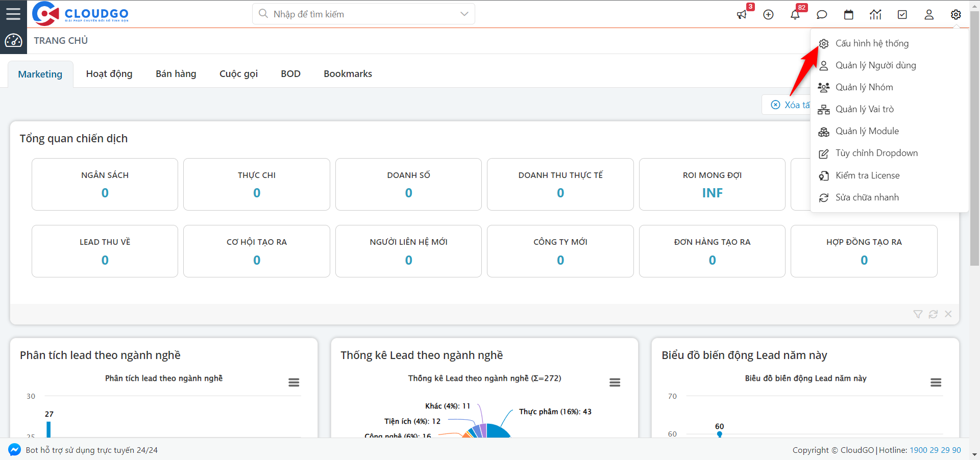Switch to the Bán hàng tab

coord(176,74)
